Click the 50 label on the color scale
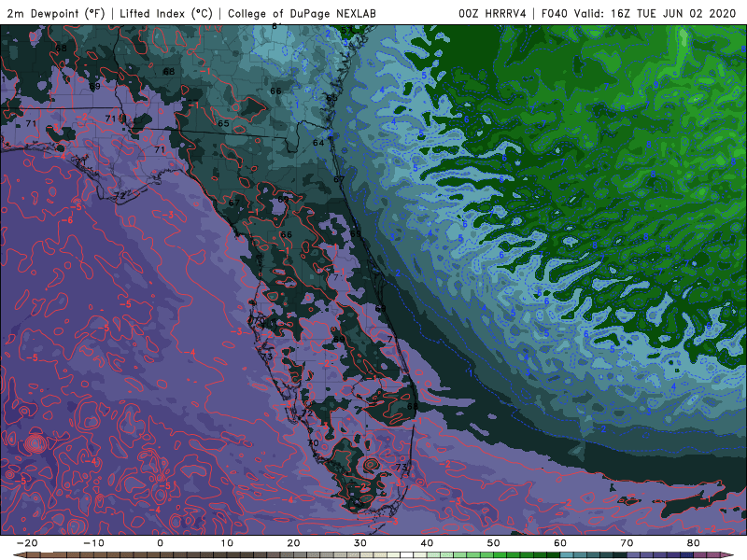This screenshot has height=560, width=747. coord(494,543)
